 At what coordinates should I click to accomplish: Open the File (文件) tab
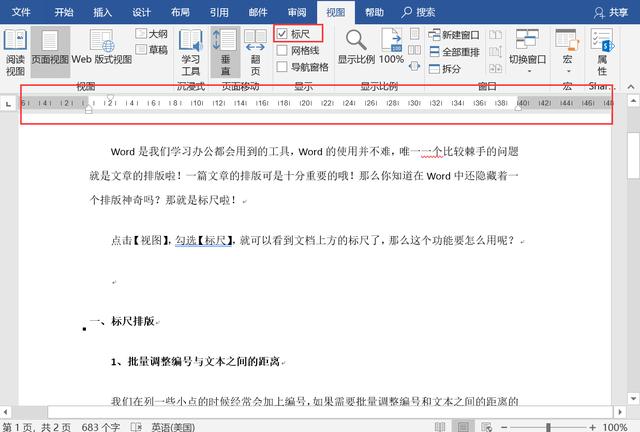click(21, 12)
